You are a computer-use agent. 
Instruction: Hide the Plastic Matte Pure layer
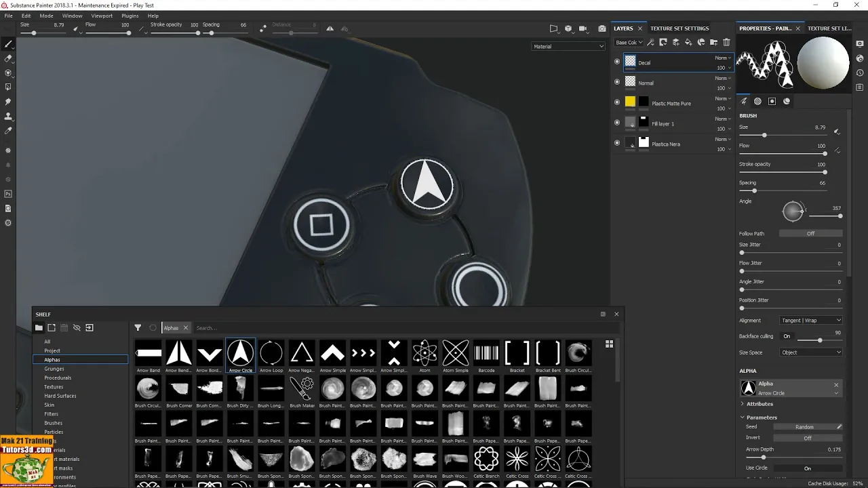(617, 102)
